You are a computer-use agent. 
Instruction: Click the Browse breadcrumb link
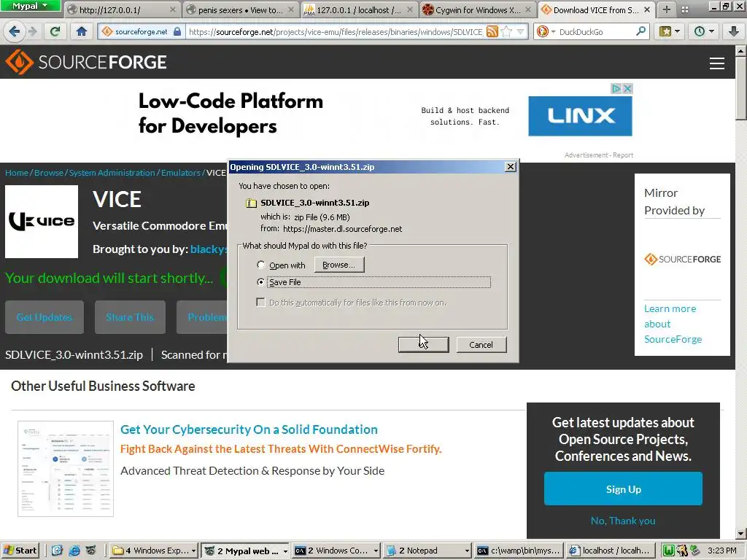(49, 173)
